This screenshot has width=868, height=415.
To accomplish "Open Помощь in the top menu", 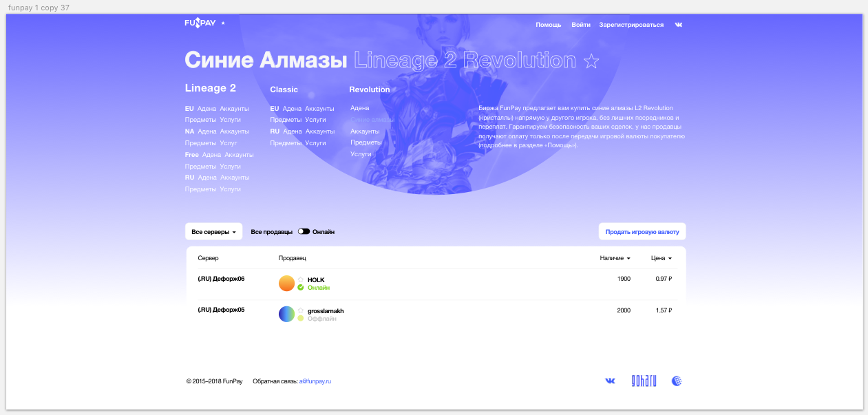I will (549, 25).
